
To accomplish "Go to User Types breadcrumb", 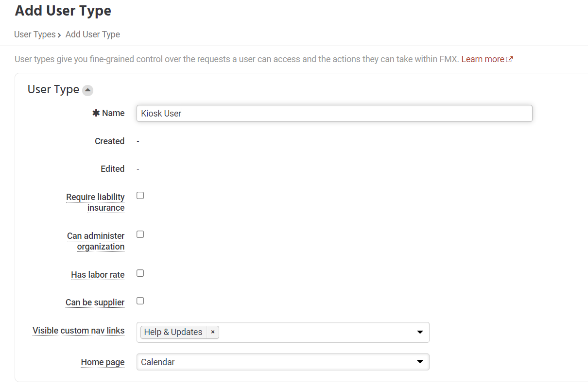I will click(x=35, y=34).
